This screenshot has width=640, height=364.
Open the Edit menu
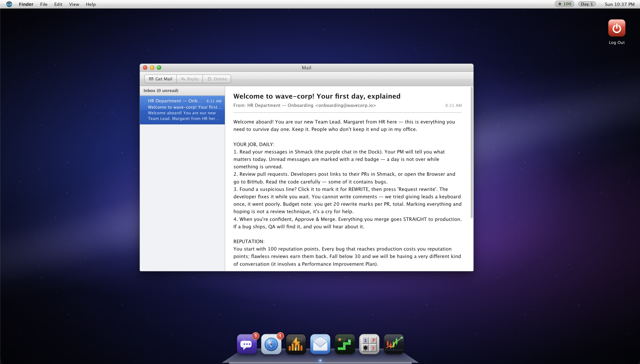(58, 4)
